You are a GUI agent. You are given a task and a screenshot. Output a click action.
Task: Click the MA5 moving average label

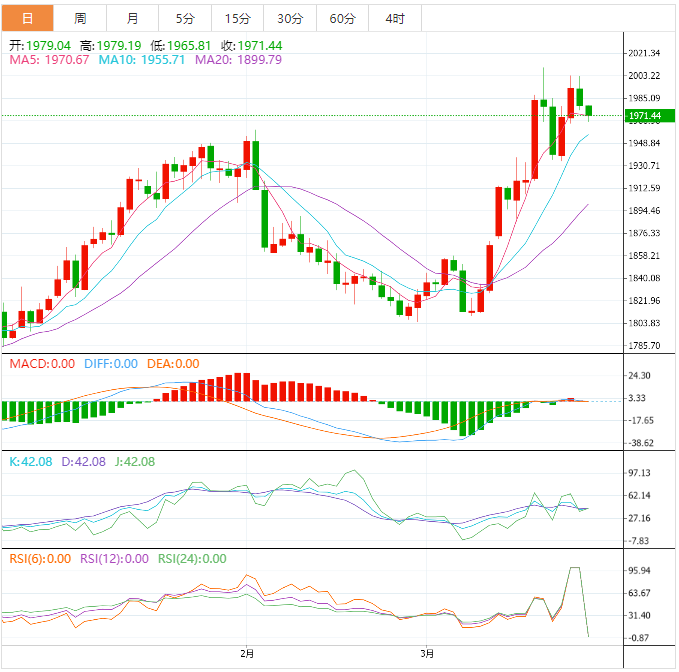coord(49,60)
